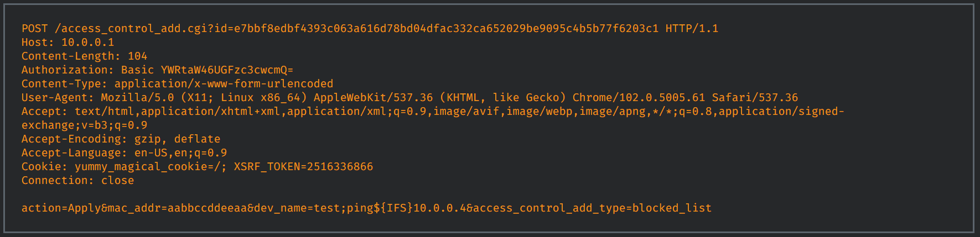Click the access_control_add_type=blocked_list parameter
The width and height of the screenshot is (980, 237).
[592, 208]
